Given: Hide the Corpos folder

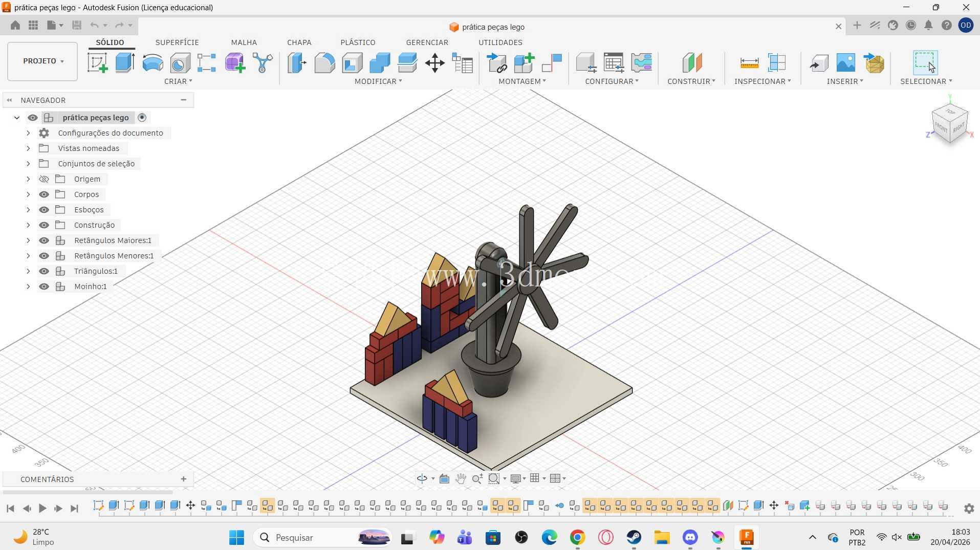Looking at the screenshot, I should (44, 194).
